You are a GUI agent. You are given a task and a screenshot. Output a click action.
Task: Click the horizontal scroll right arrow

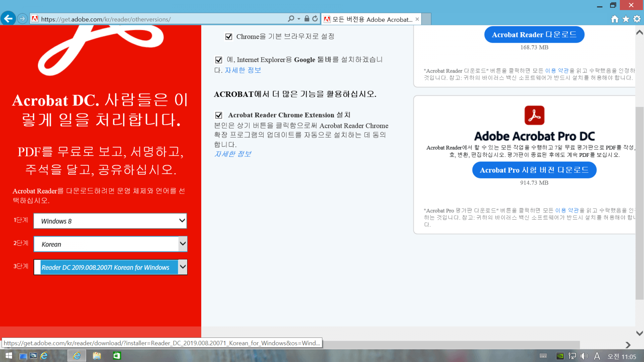(x=628, y=345)
